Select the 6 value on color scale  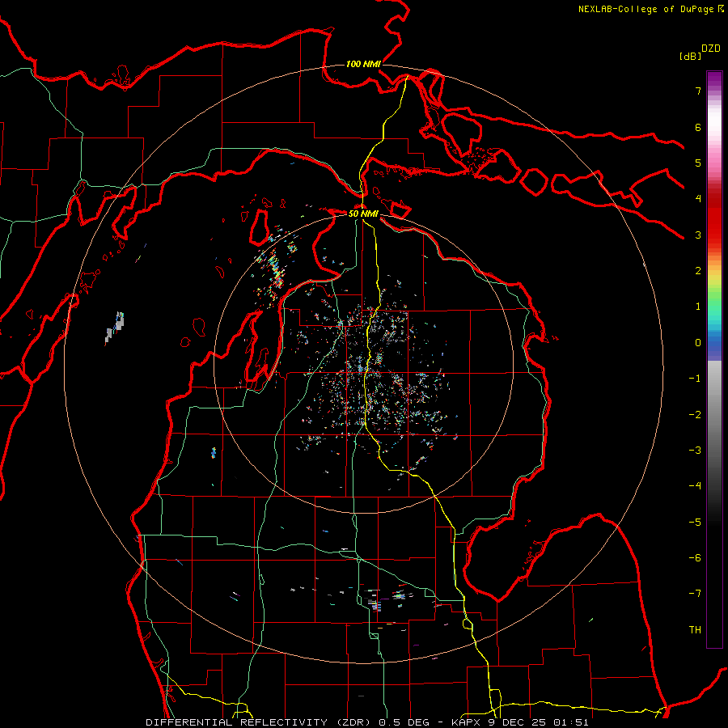pyautogui.click(x=698, y=127)
